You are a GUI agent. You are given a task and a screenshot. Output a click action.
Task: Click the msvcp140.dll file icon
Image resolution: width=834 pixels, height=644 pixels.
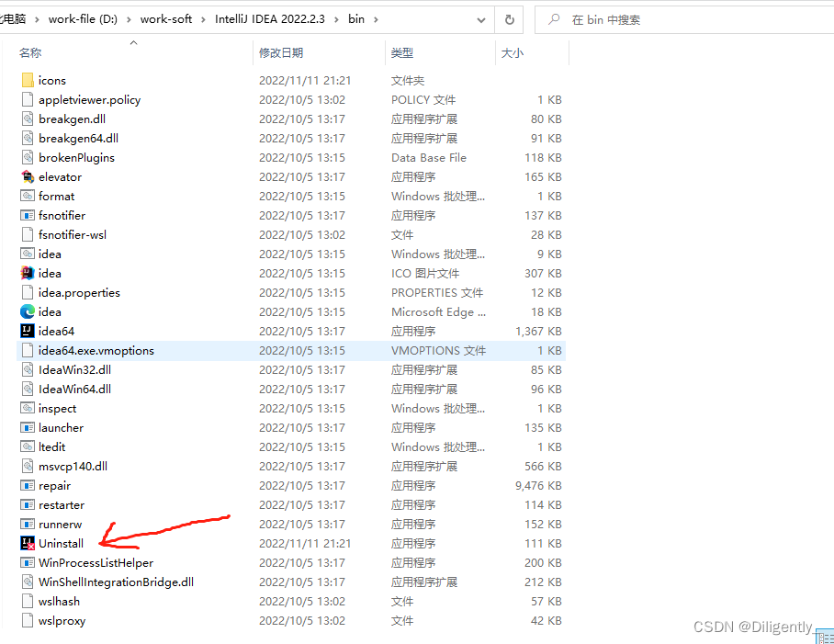(x=28, y=466)
